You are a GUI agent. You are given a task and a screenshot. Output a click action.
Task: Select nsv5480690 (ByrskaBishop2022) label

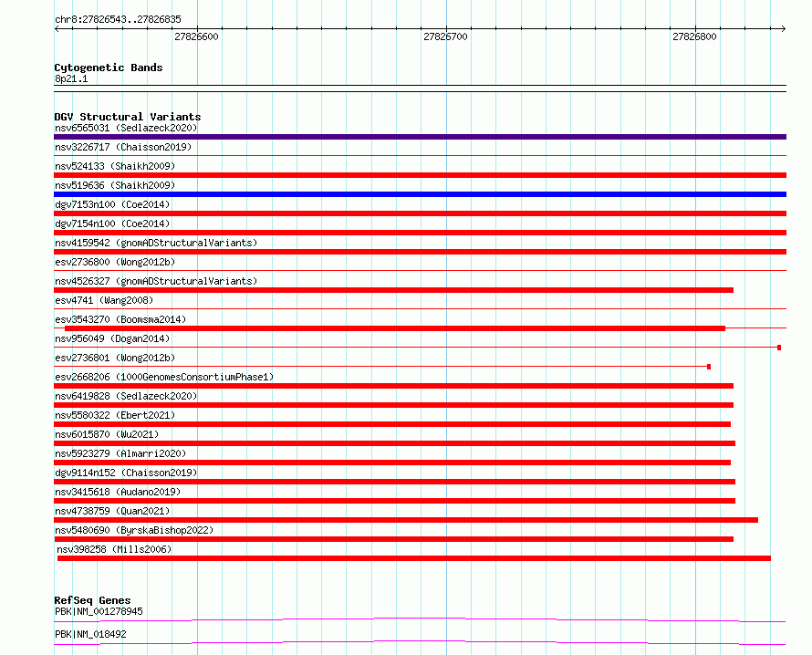click(x=134, y=530)
